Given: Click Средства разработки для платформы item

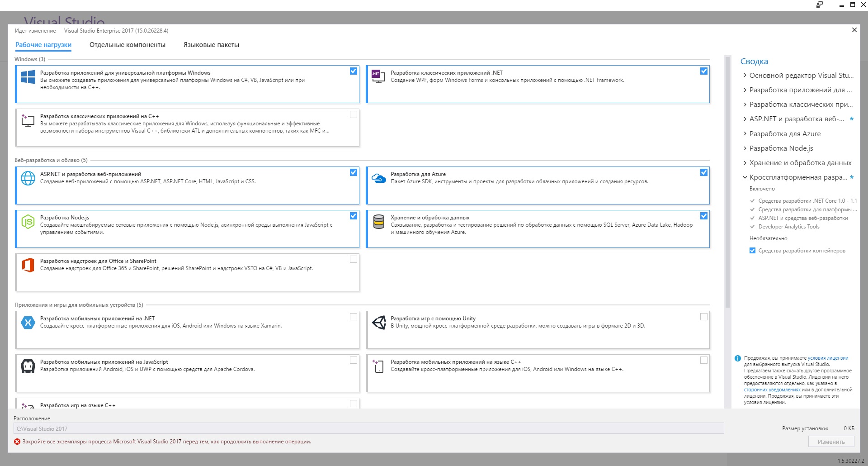Looking at the screenshot, I should [x=807, y=209].
